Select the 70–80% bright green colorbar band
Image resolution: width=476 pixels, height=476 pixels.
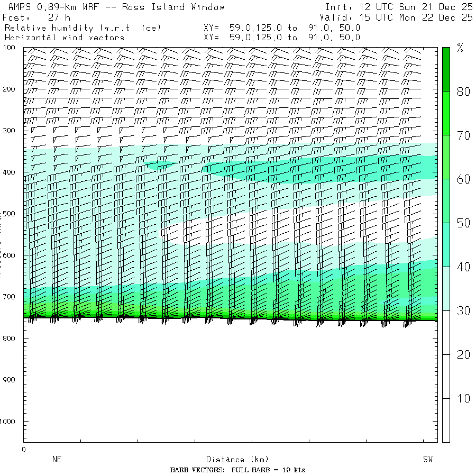446,113
